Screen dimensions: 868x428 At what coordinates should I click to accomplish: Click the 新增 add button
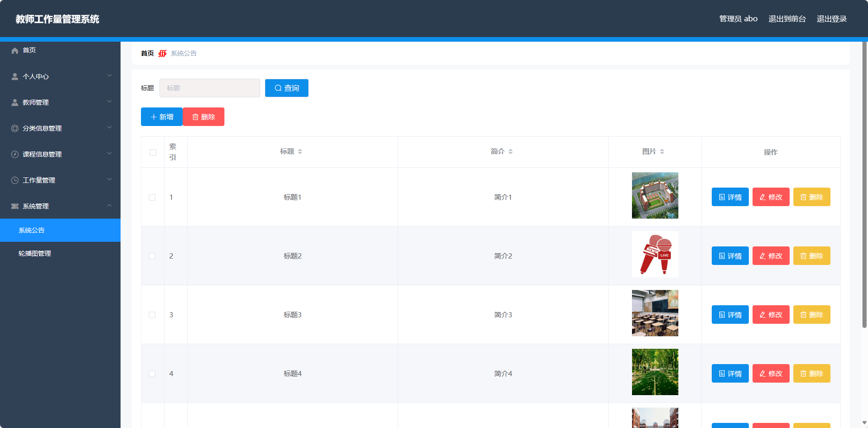(x=162, y=117)
